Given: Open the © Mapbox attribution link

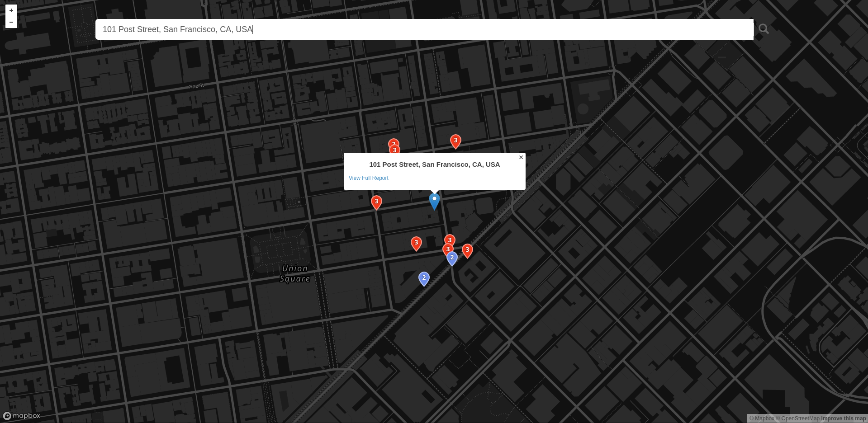Looking at the screenshot, I should 762,418.
